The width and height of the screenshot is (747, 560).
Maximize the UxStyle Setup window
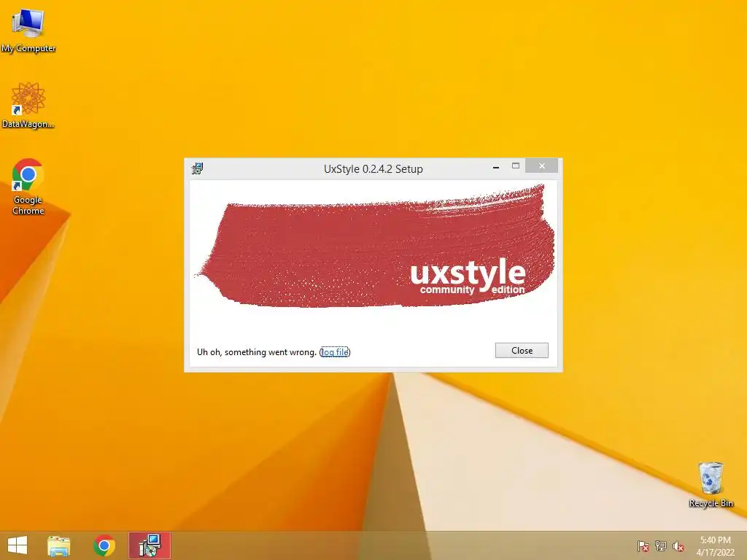coord(516,166)
